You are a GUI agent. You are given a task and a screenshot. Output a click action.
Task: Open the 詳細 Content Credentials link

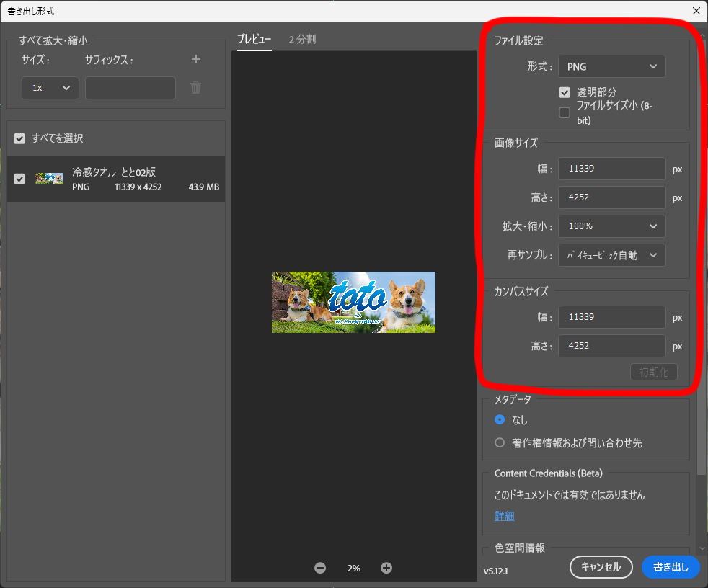pos(504,516)
